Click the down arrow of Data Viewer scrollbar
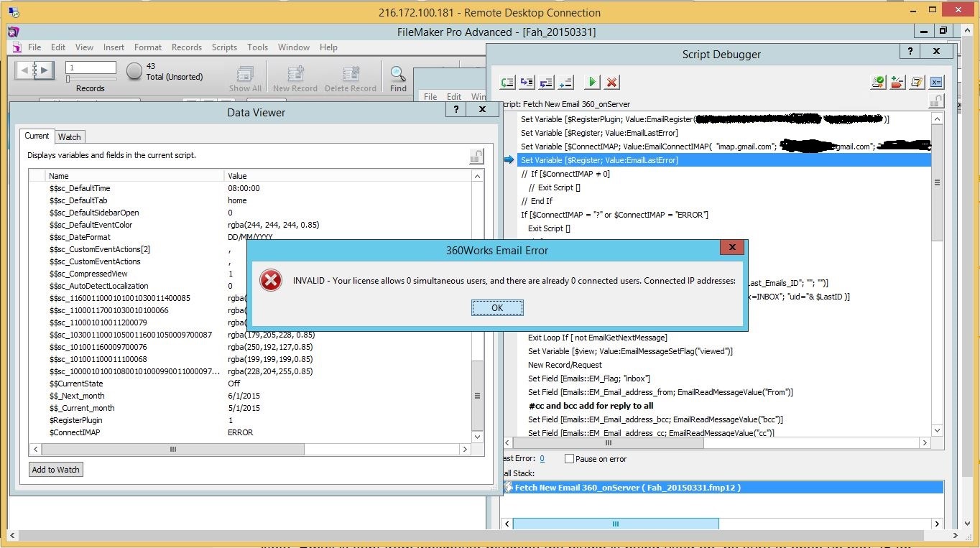Image resolution: width=980 pixels, height=548 pixels. pos(477,437)
